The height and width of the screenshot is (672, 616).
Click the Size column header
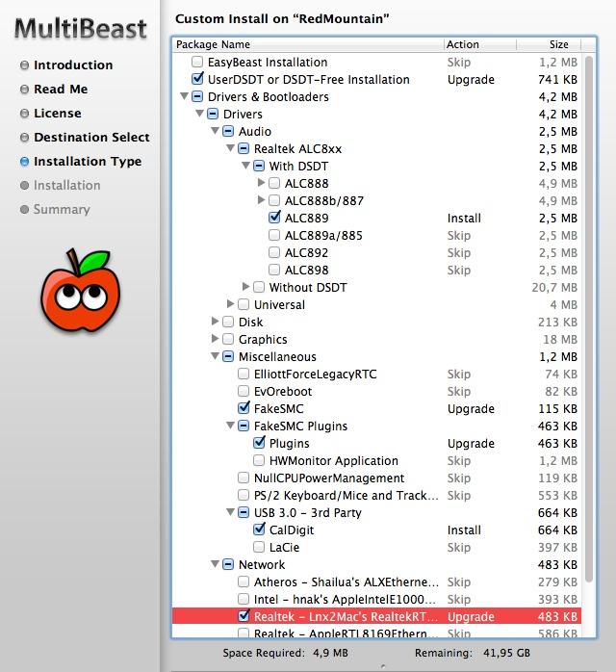click(x=549, y=44)
